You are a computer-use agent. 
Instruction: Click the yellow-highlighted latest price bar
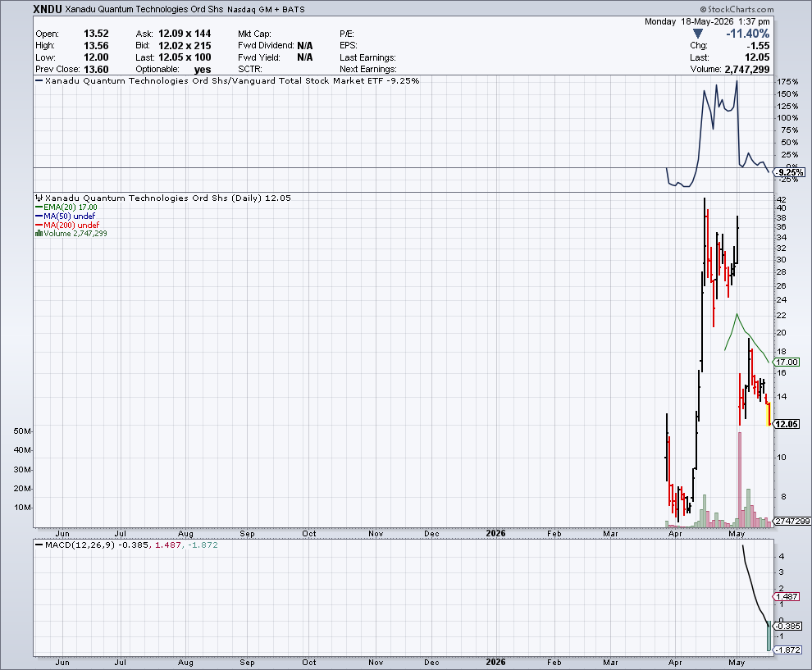pyautogui.click(x=769, y=413)
